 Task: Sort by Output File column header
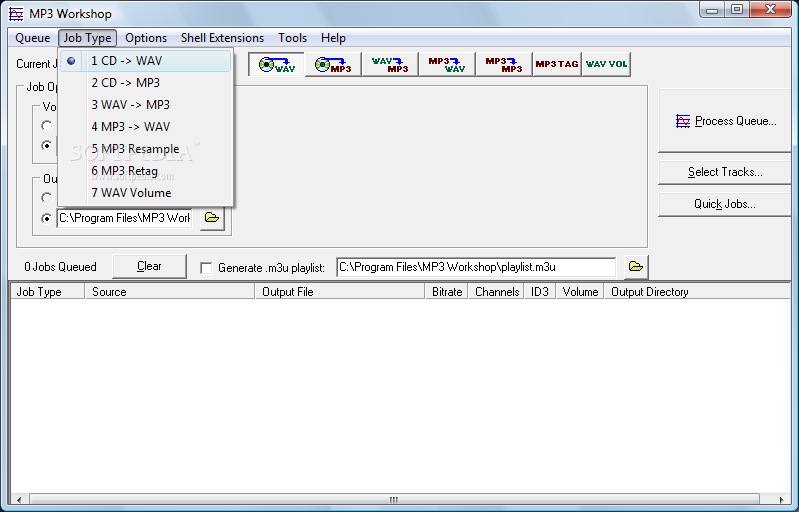pos(340,292)
